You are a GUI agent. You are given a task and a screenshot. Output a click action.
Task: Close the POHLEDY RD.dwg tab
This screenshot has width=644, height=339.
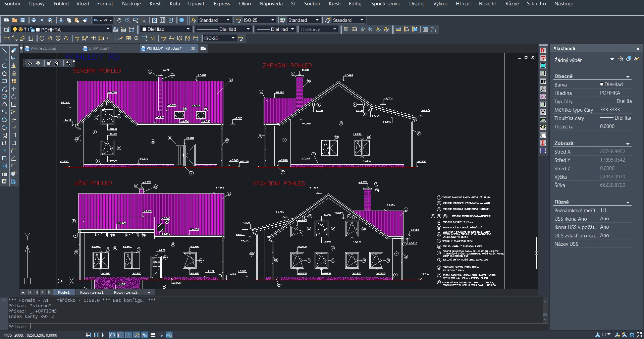point(193,48)
